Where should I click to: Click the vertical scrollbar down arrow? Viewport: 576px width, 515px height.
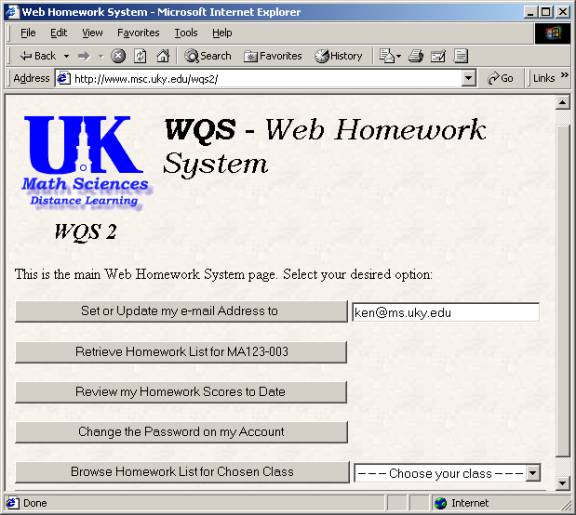[x=562, y=483]
